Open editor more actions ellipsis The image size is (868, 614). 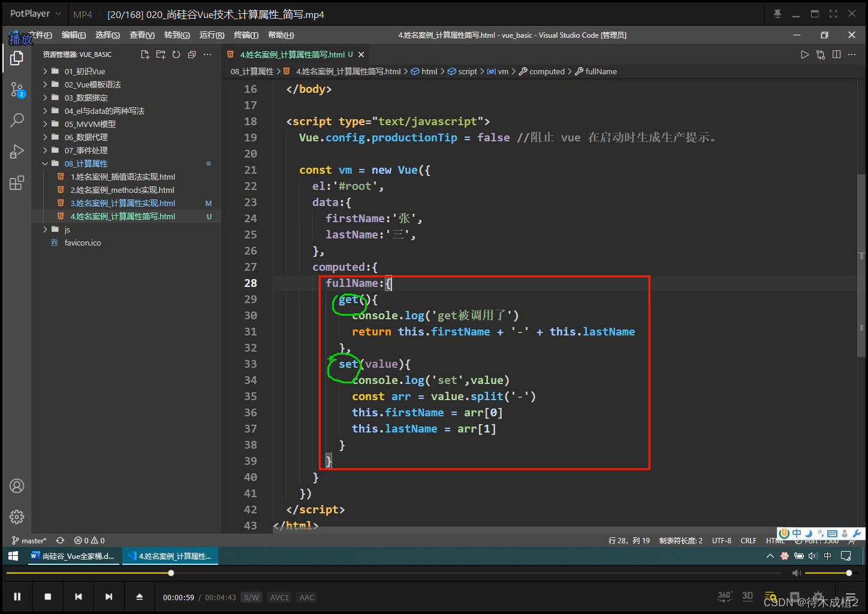pos(852,55)
